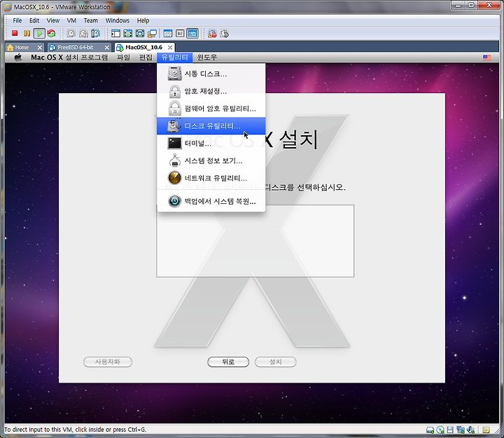Switch to the FreeBSD 64-bit tab
This screenshot has height=438, width=504.
click(x=75, y=48)
